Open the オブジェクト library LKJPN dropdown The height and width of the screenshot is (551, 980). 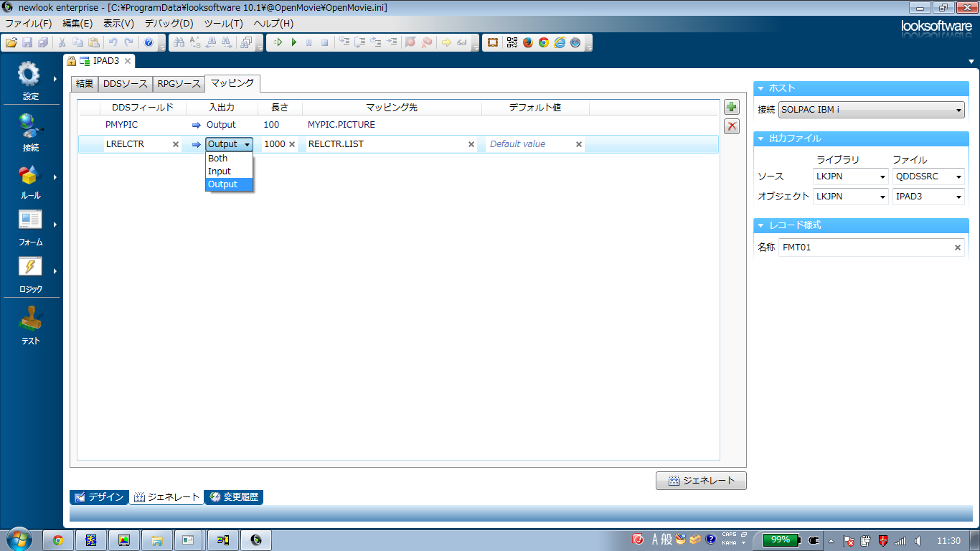pyautogui.click(x=851, y=196)
